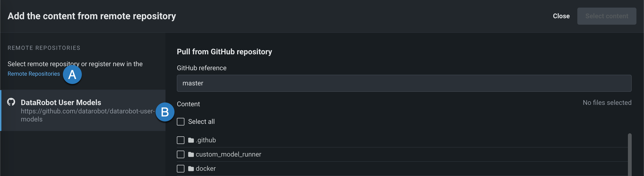
Task: Click the .github folder icon
Action: point(191,140)
